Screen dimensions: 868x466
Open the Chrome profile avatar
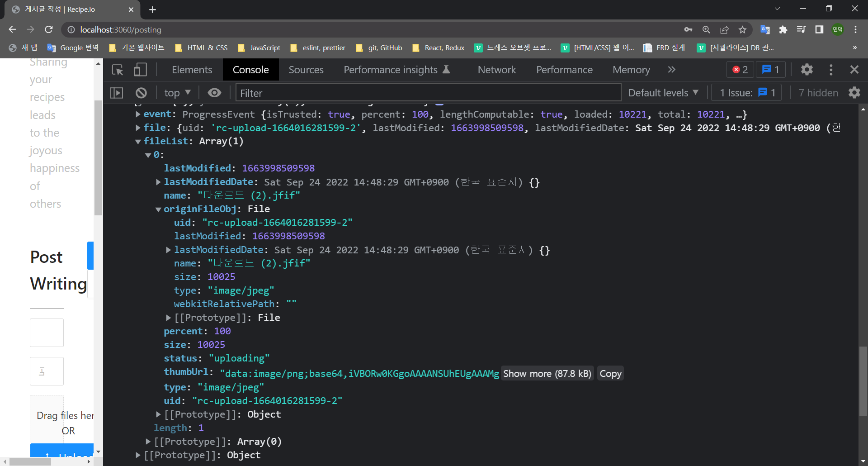pyautogui.click(x=838, y=29)
